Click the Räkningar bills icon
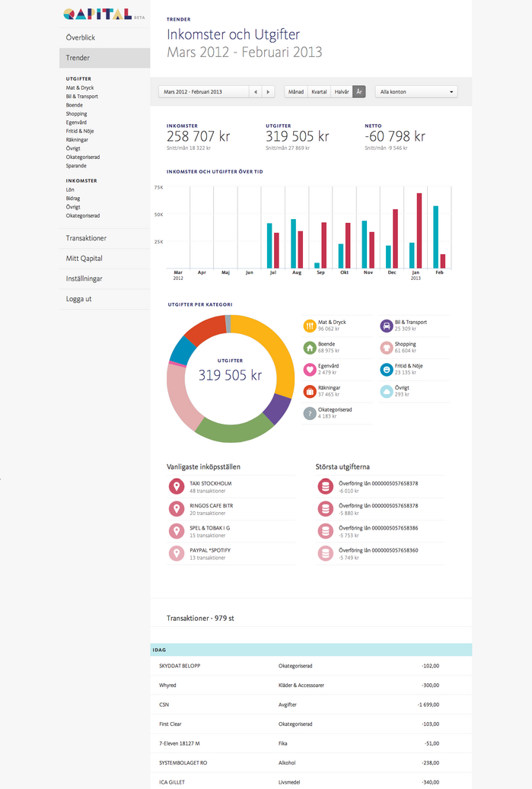Screen dimensions: 532x789 tap(310, 392)
